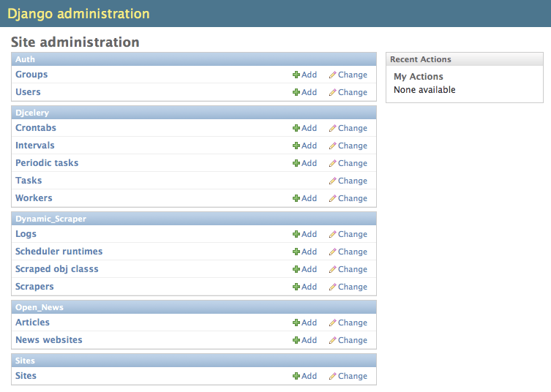Open the Tasks model link

coord(29,181)
